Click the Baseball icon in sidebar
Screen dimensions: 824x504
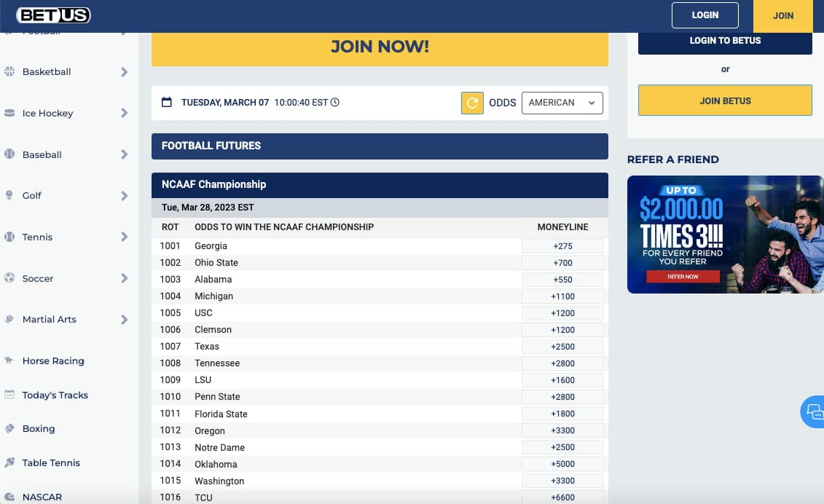pyautogui.click(x=9, y=154)
